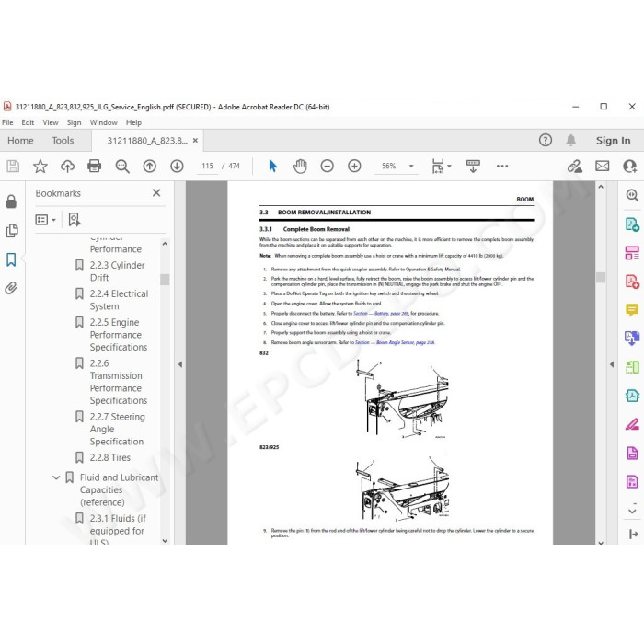Viewport: 644px width, 644px height.
Task: Open Export PDF tool in right pane
Action: (632, 224)
